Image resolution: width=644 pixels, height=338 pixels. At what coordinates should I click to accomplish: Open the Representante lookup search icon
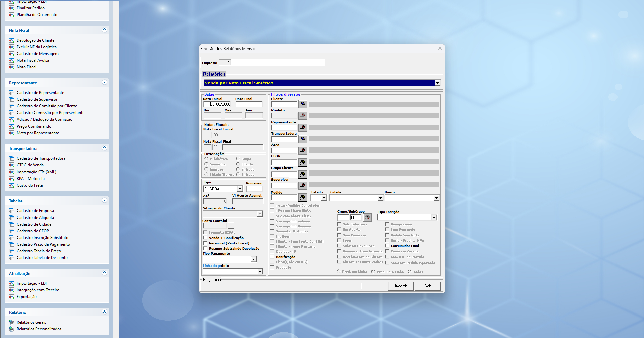[303, 127]
